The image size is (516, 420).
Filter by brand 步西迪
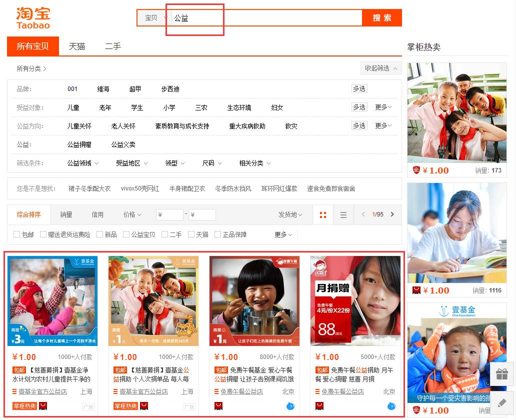tap(170, 89)
